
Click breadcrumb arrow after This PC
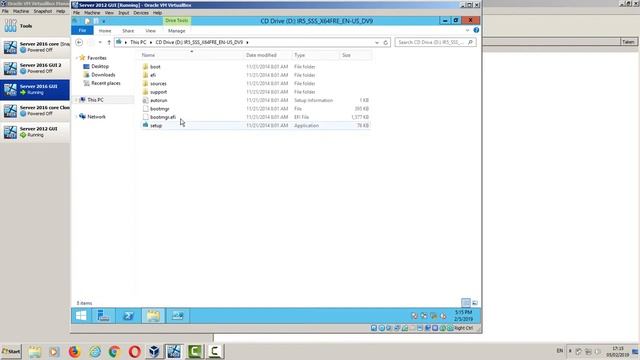(x=151, y=42)
